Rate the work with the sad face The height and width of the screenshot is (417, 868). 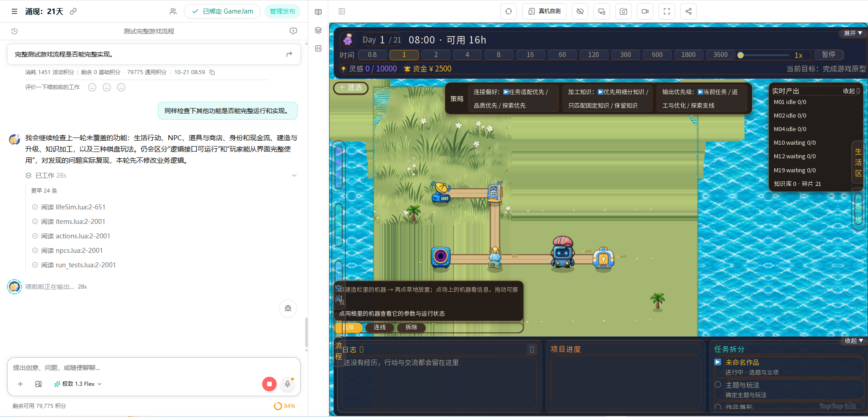coord(121,87)
